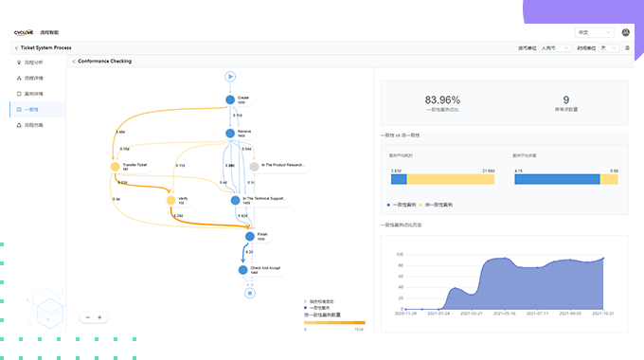644x360 pixels.
Task: Click the process end stop node
Action: point(250,293)
